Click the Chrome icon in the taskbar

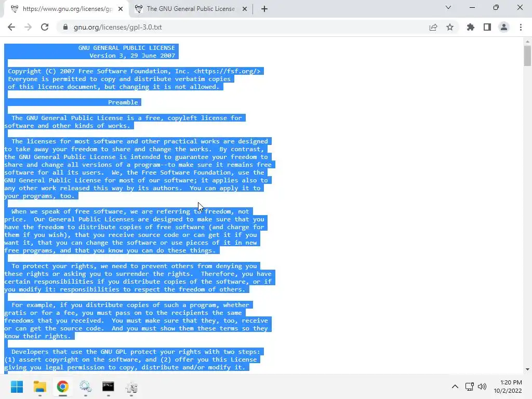coord(62,387)
